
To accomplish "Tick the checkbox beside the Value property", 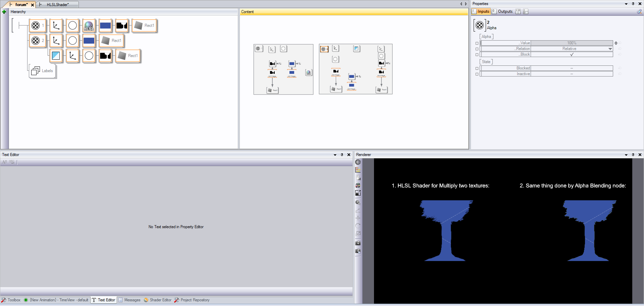I will pyautogui.click(x=477, y=43).
